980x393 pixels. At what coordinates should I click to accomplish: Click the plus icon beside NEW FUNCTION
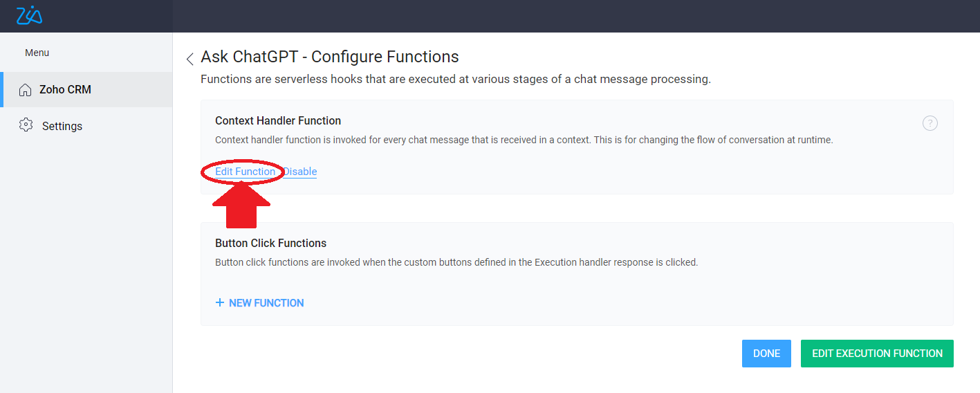click(x=220, y=302)
